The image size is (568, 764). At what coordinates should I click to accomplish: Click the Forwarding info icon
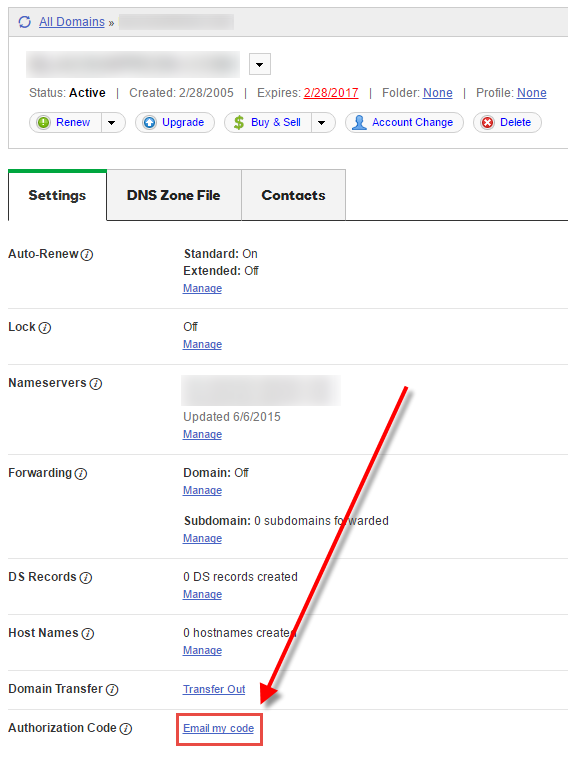81,474
